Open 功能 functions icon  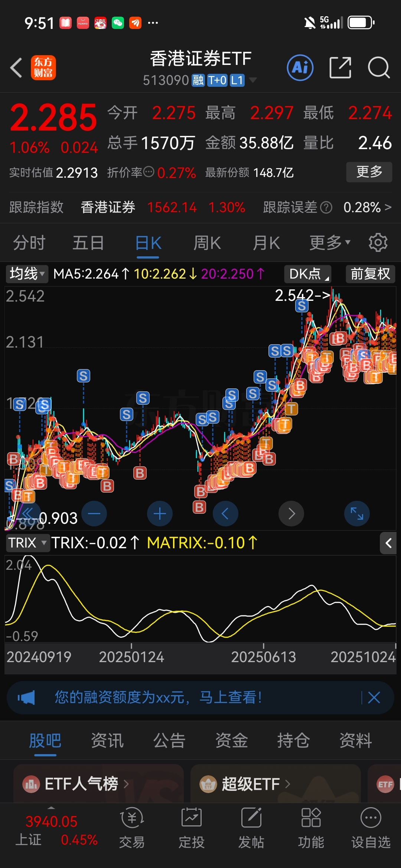point(311,828)
